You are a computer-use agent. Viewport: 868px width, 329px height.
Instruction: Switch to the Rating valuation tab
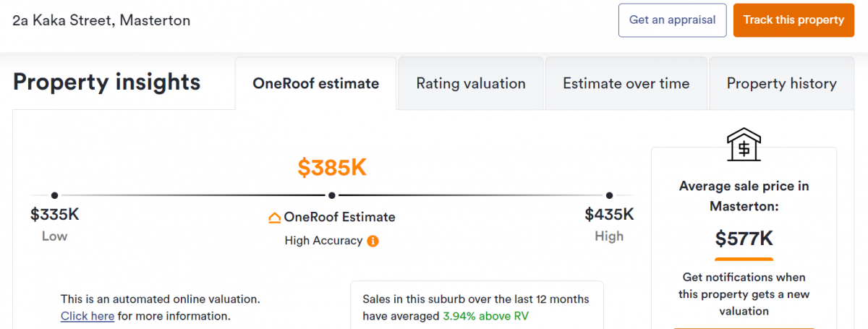coord(471,84)
